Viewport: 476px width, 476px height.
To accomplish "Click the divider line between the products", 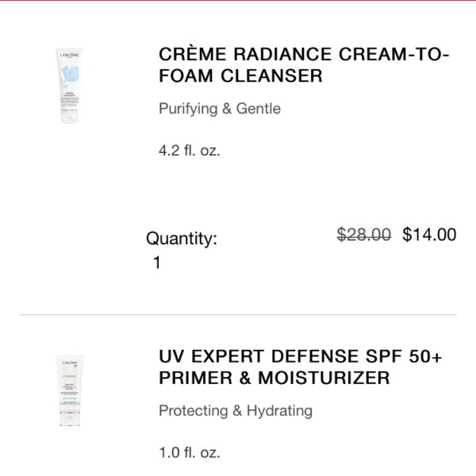I will [238, 315].
